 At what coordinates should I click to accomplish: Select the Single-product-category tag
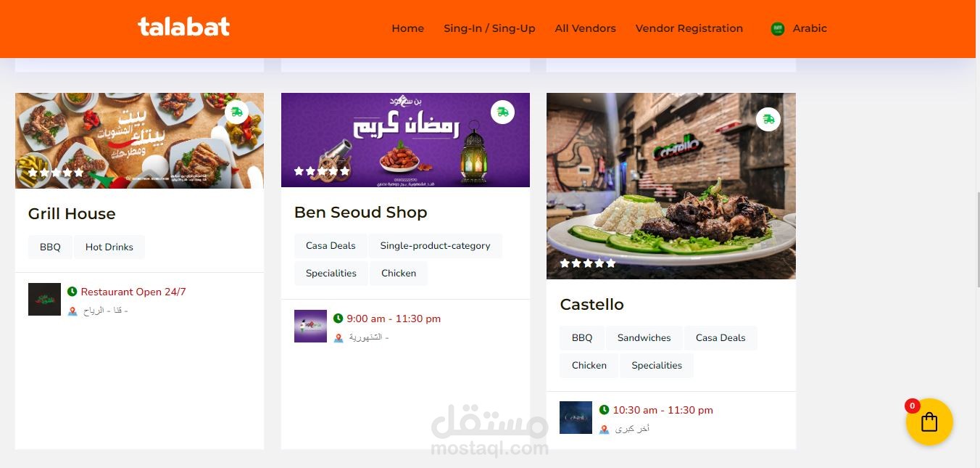(x=435, y=245)
